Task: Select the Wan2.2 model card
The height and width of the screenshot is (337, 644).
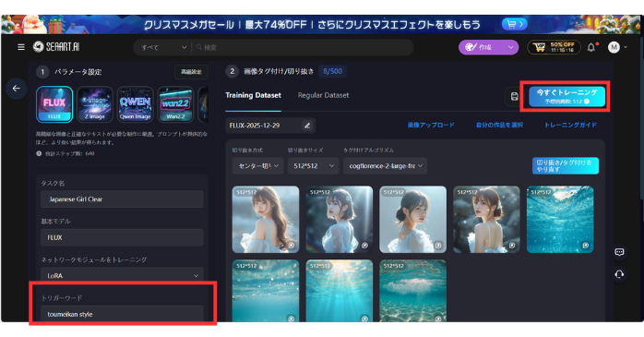Action: [x=175, y=104]
